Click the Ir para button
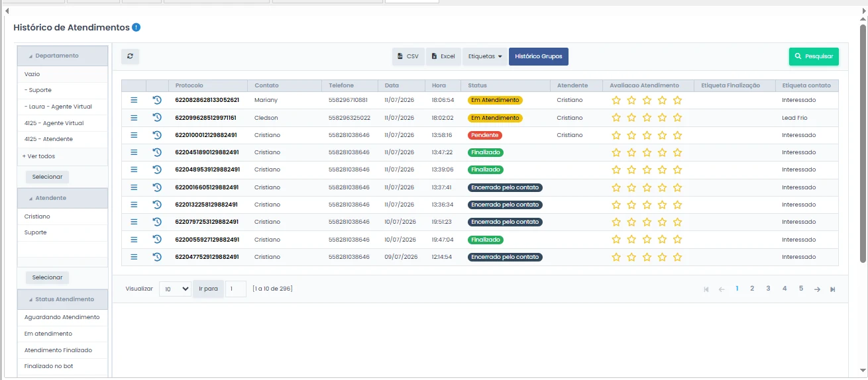 coord(208,289)
